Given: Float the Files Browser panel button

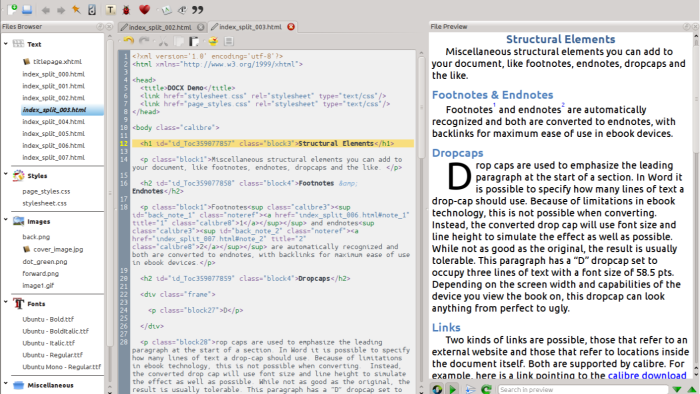Looking at the screenshot, I should pyautogui.click(x=100, y=27).
